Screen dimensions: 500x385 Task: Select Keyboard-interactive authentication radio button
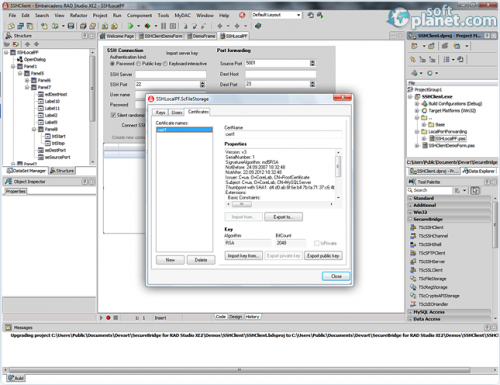tap(165, 64)
